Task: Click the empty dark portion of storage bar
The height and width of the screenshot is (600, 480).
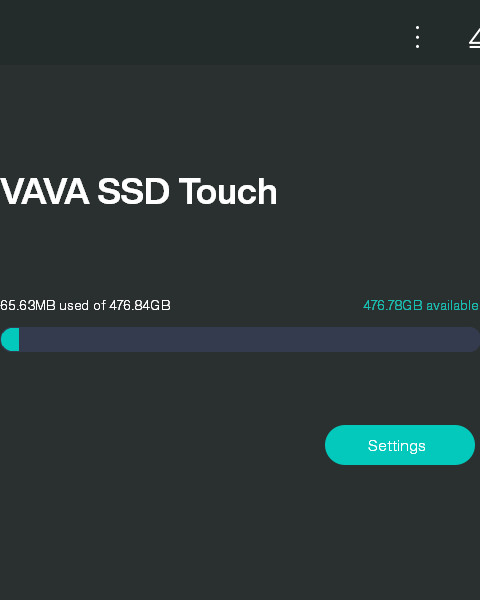Action: (249, 339)
